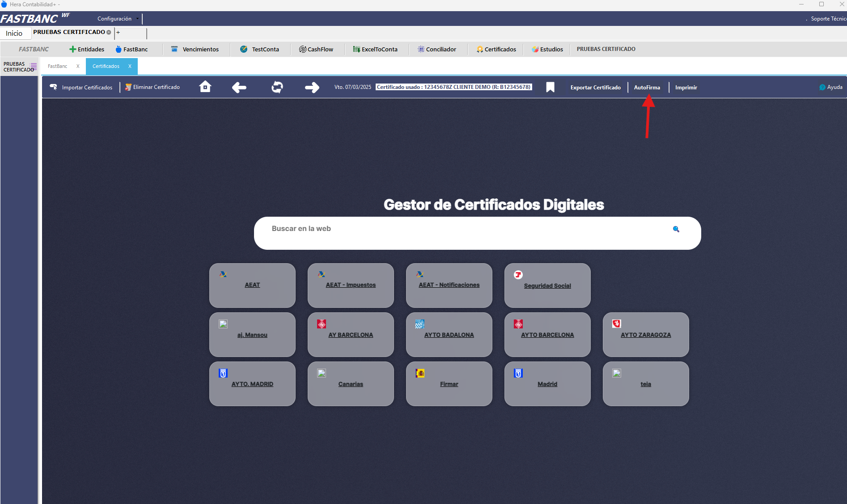Add a new tab with plus button
This screenshot has height=504, width=847.
click(x=118, y=32)
